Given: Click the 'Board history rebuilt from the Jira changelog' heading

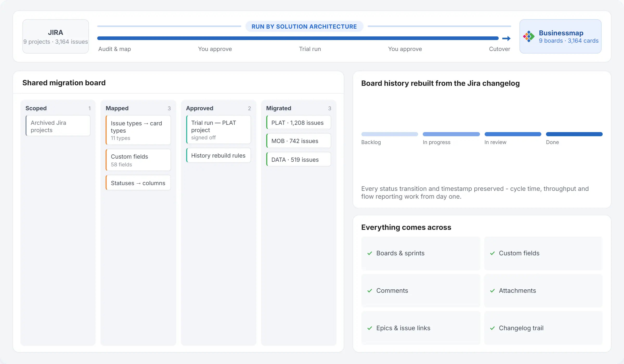Looking at the screenshot, I should [440, 83].
